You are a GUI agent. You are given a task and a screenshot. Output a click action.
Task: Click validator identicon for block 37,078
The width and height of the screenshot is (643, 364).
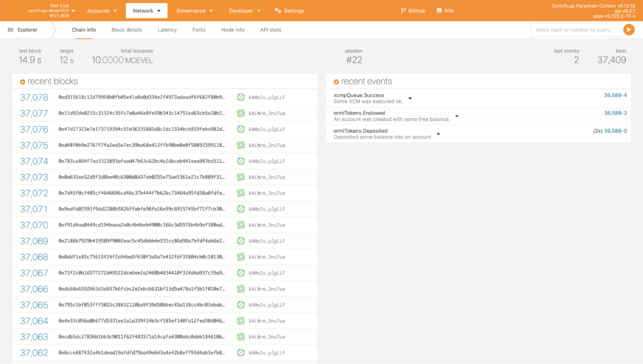[x=241, y=97]
